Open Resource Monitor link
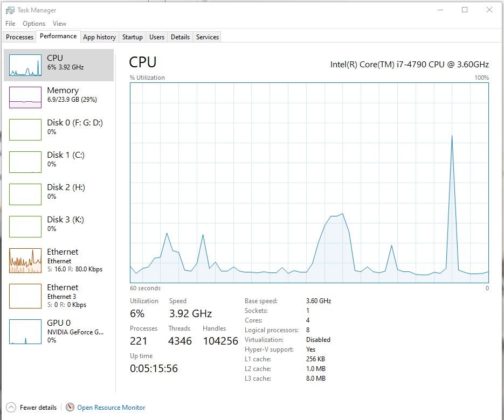This screenshot has width=504, height=420. click(x=111, y=408)
